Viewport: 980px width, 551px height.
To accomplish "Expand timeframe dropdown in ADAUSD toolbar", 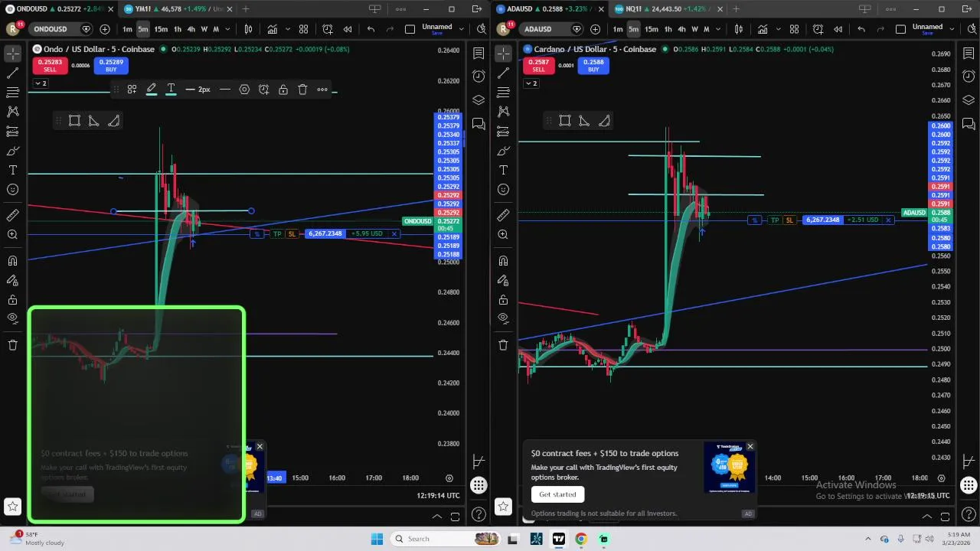I will click(718, 29).
